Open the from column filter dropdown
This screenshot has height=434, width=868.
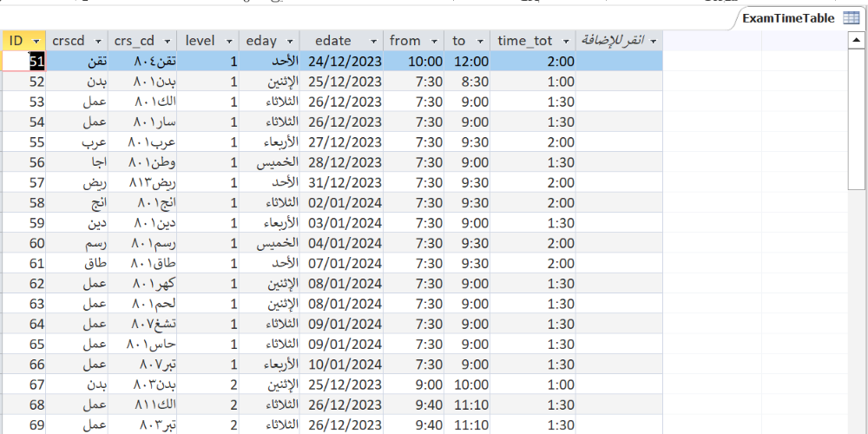[x=435, y=41]
